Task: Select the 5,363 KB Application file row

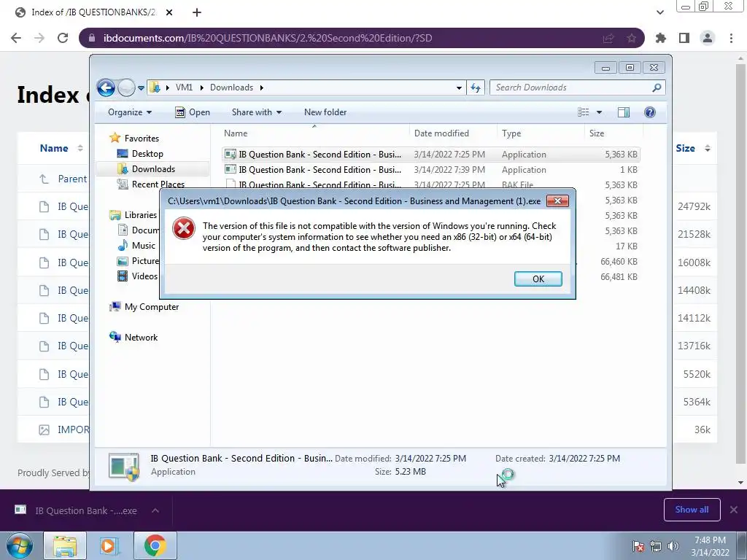Action: [x=430, y=155]
